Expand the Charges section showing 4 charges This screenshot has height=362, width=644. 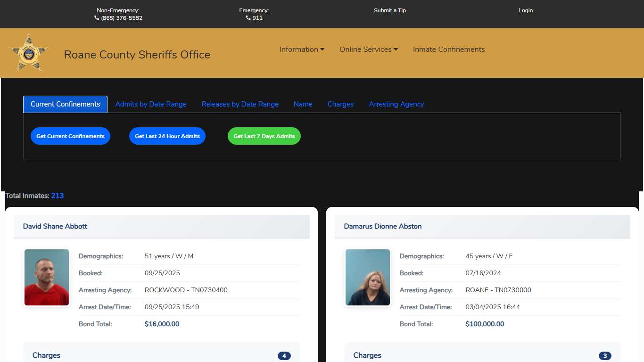coord(161,355)
